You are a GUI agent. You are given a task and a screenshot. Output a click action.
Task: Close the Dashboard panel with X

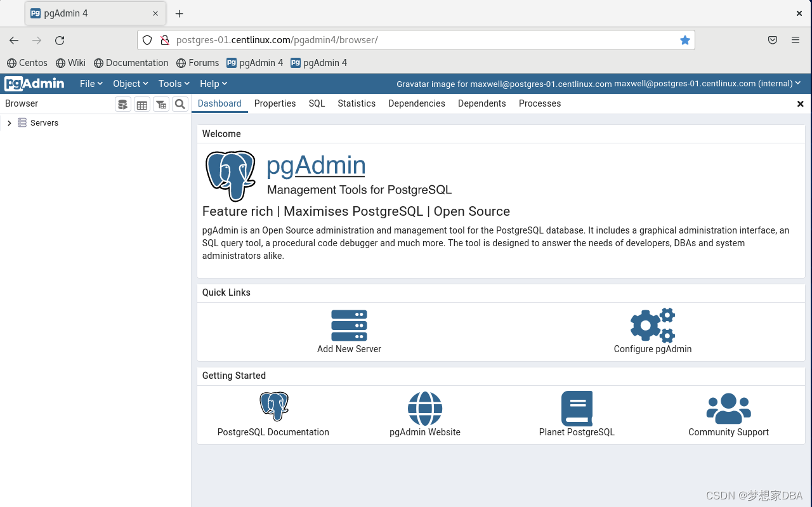point(801,103)
